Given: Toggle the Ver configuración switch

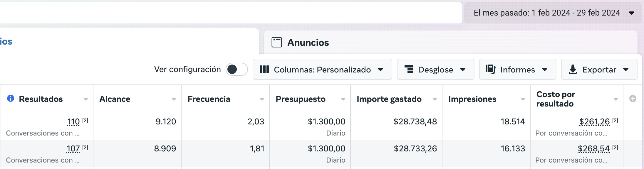Looking at the screenshot, I should (x=237, y=70).
